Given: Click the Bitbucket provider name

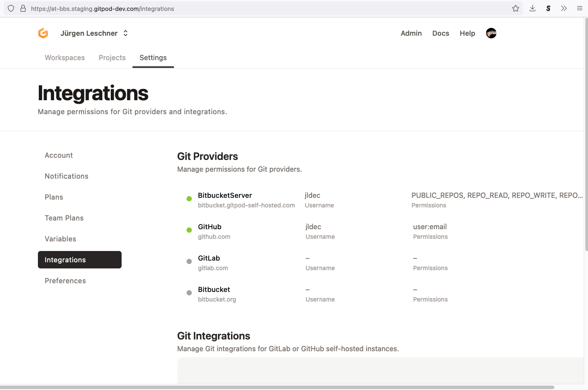Looking at the screenshot, I should pyautogui.click(x=214, y=289).
